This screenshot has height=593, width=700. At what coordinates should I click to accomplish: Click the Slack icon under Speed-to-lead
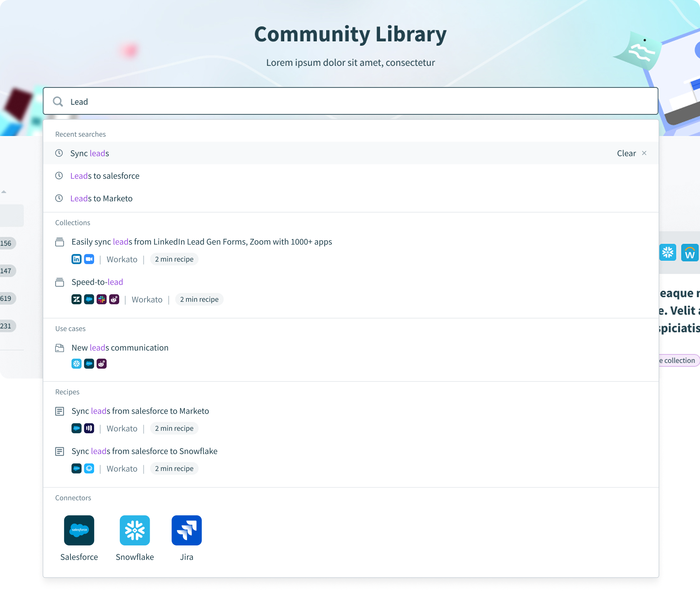(102, 299)
